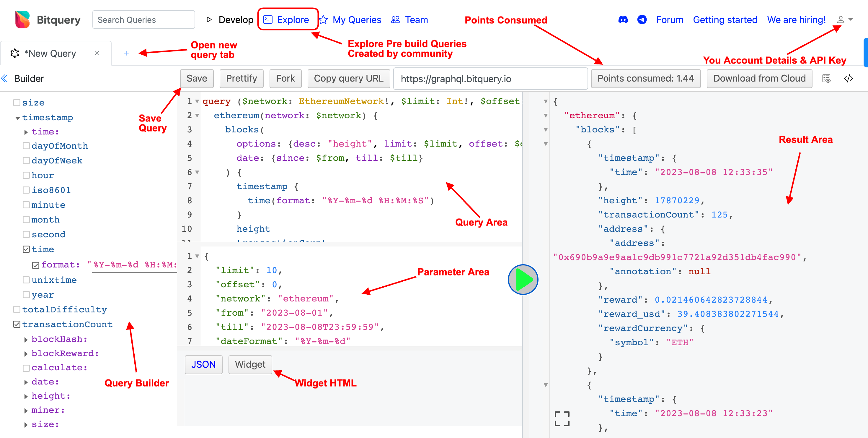
Task: Click the Save button
Action: click(x=197, y=79)
